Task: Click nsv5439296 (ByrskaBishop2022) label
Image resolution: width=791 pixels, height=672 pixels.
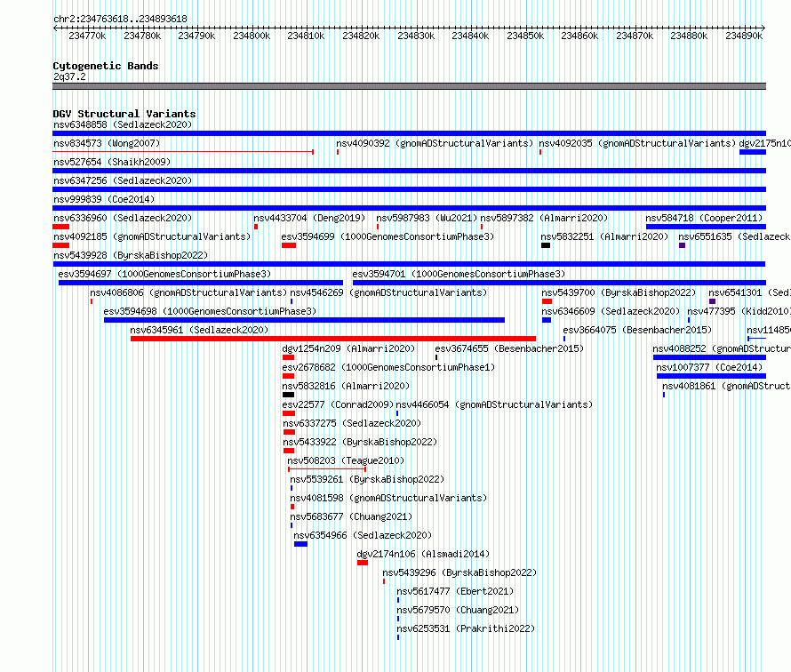Action: [459, 572]
